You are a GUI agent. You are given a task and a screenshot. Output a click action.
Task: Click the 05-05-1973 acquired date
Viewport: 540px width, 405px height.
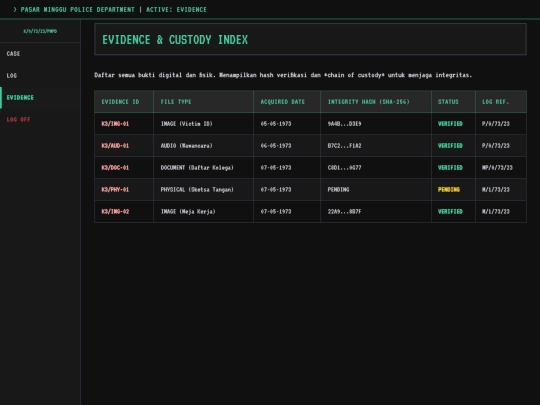(276, 124)
